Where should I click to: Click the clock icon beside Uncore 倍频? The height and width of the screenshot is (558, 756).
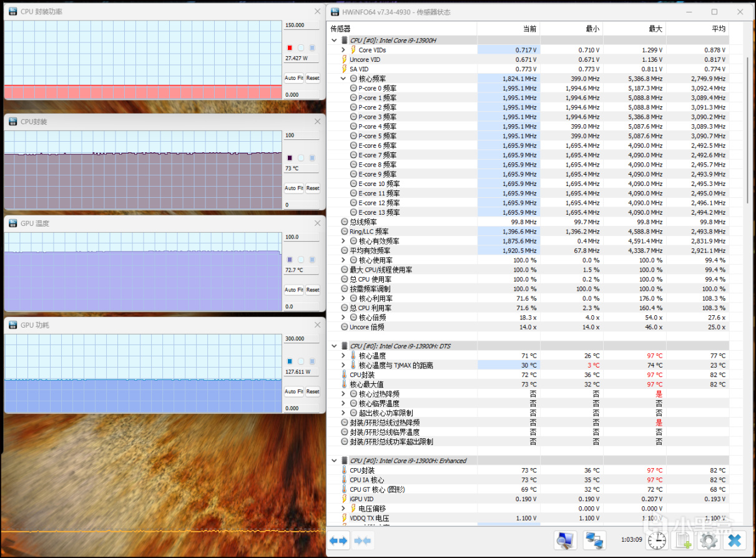345,327
